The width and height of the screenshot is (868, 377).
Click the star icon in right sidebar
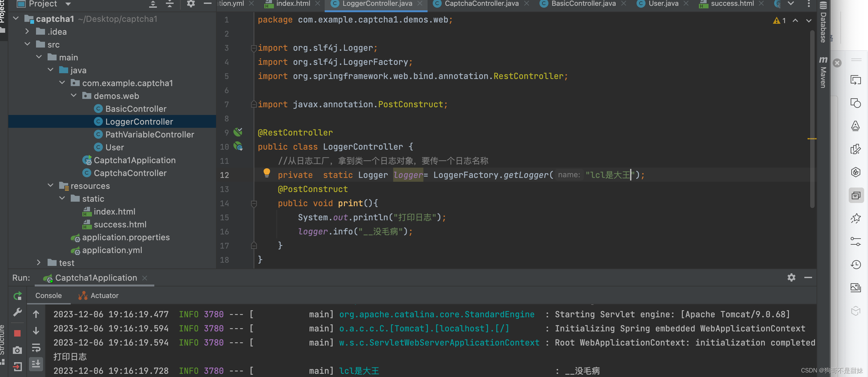[x=855, y=218]
